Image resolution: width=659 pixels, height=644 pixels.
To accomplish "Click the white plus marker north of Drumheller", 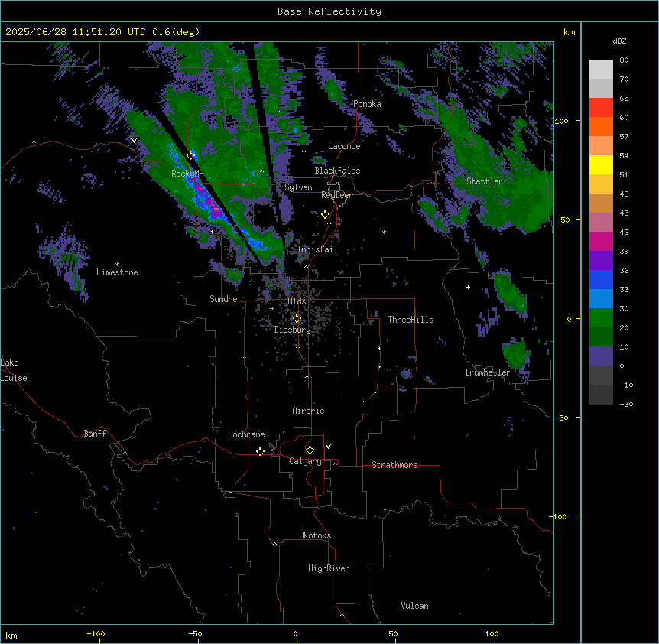I will coord(468,287).
